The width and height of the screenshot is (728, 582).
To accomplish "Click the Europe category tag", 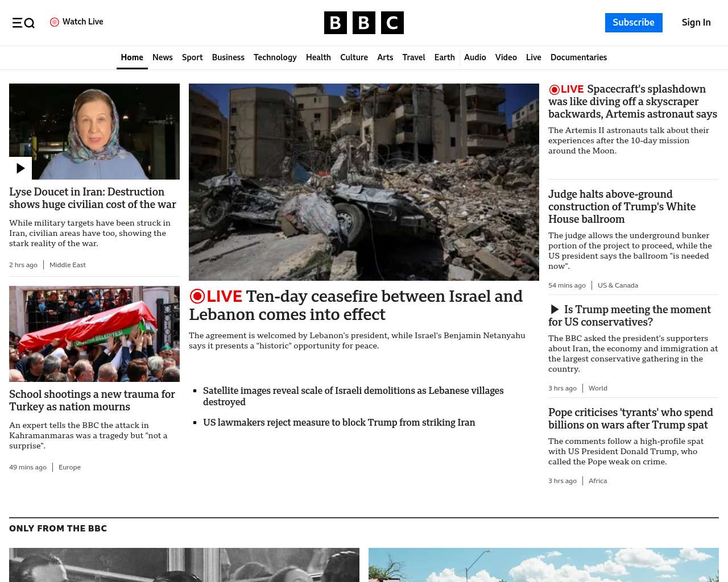I will [69, 467].
